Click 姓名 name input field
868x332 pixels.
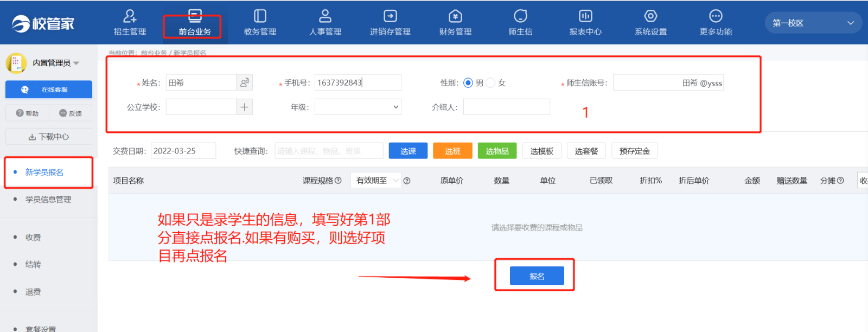click(x=201, y=82)
